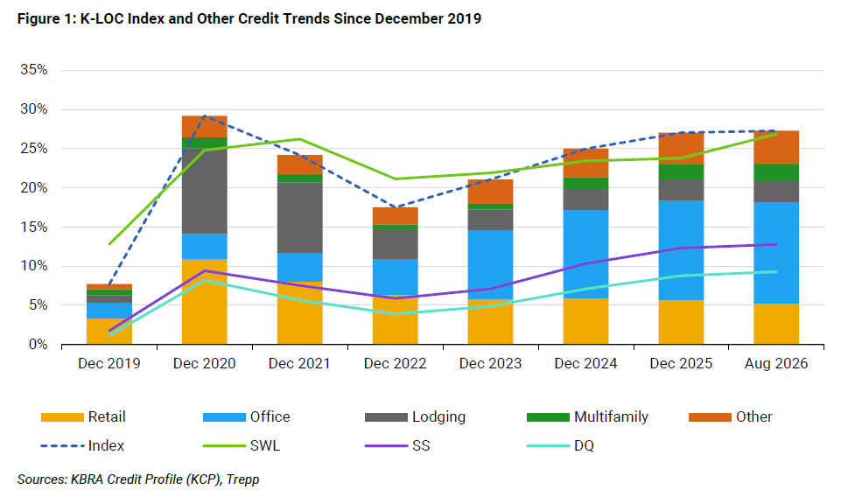This screenshot has height=504, width=862.
Task: Click the "15%" y-axis label
Action: [34, 227]
